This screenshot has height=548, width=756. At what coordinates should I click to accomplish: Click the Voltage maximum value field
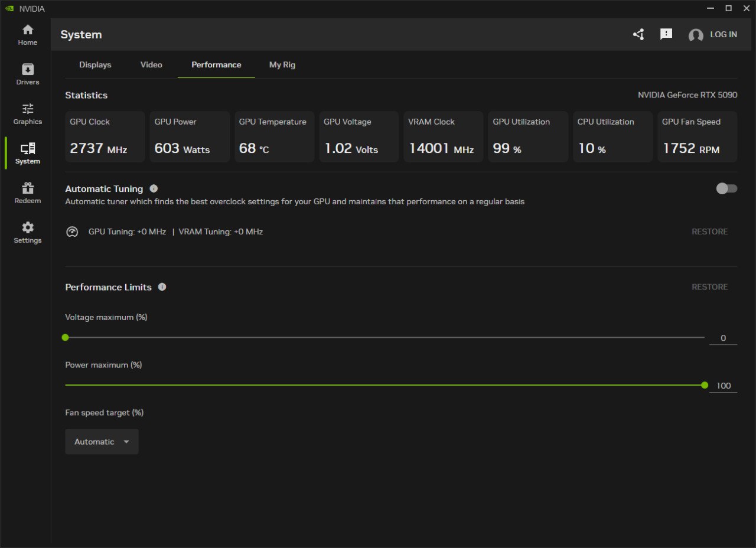724,338
